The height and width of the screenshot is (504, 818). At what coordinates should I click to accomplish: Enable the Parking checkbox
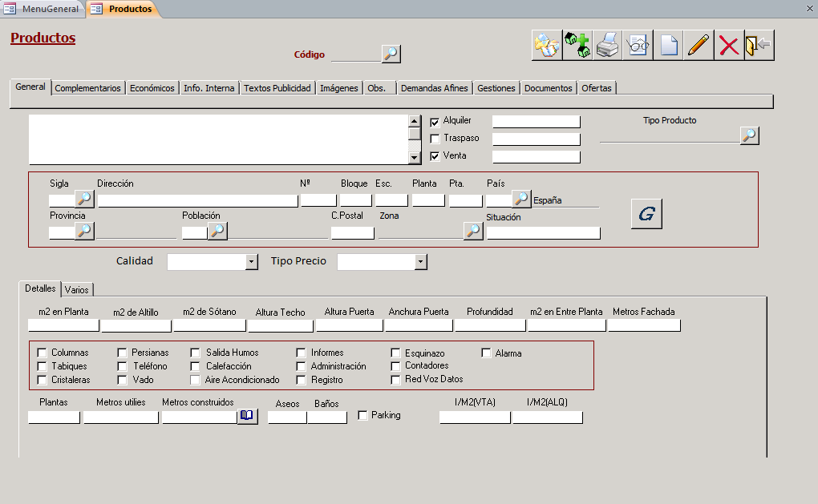click(362, 415)
